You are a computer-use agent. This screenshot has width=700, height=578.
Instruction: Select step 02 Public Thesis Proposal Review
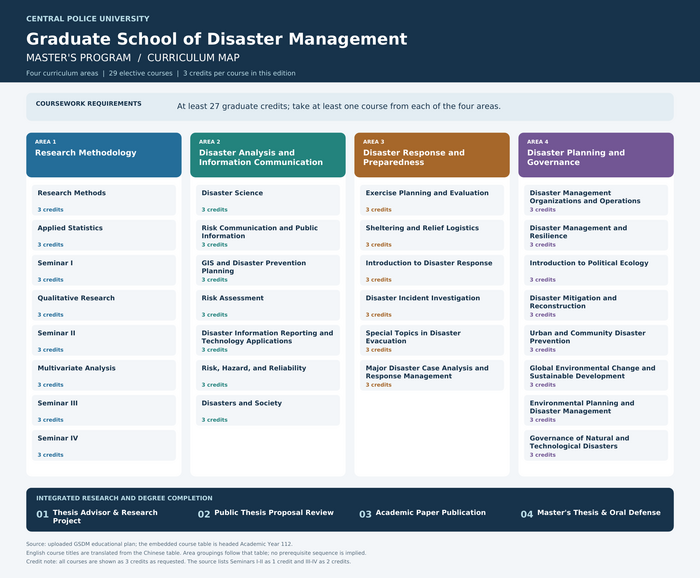click(266, 513)
